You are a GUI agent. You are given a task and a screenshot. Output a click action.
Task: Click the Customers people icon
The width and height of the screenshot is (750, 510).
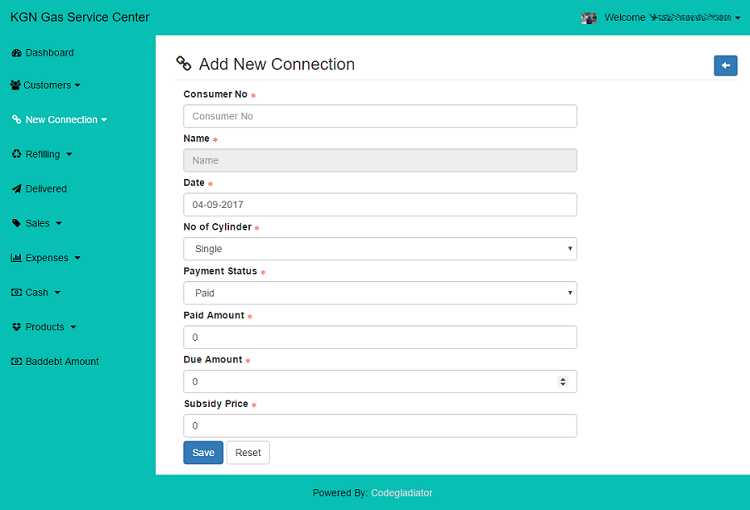click(16, 85)
